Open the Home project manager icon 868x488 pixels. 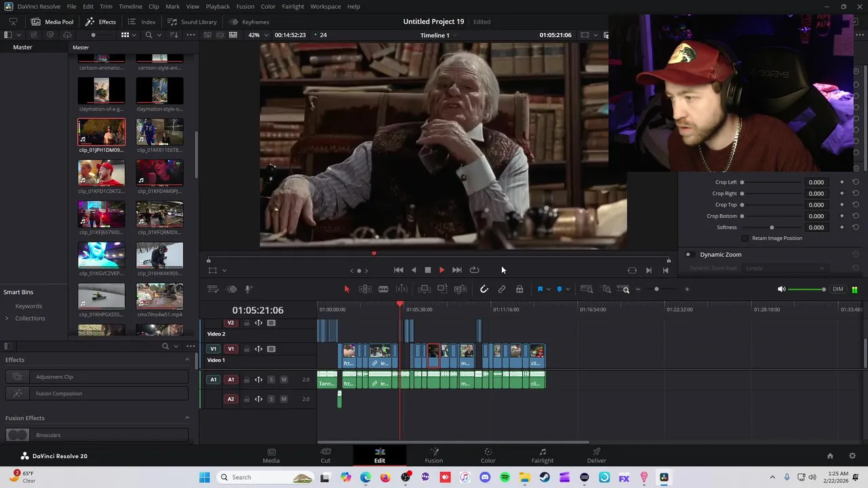[x=830, y=456]
